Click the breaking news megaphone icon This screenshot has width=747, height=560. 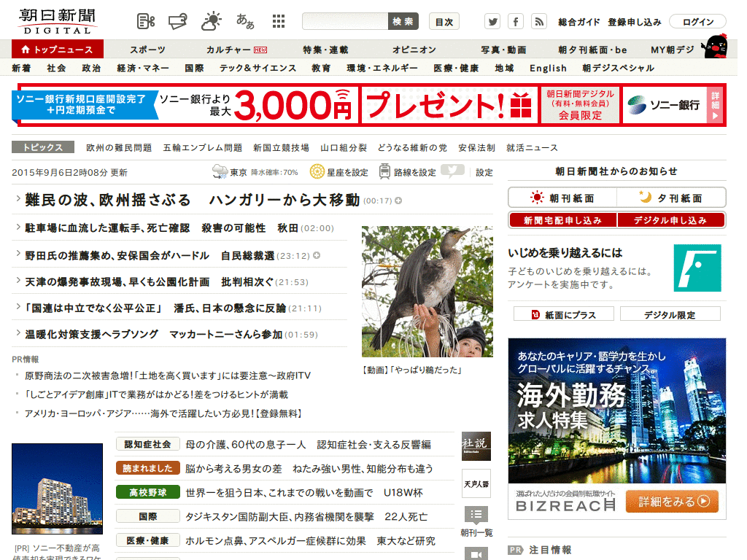[178, 21]
